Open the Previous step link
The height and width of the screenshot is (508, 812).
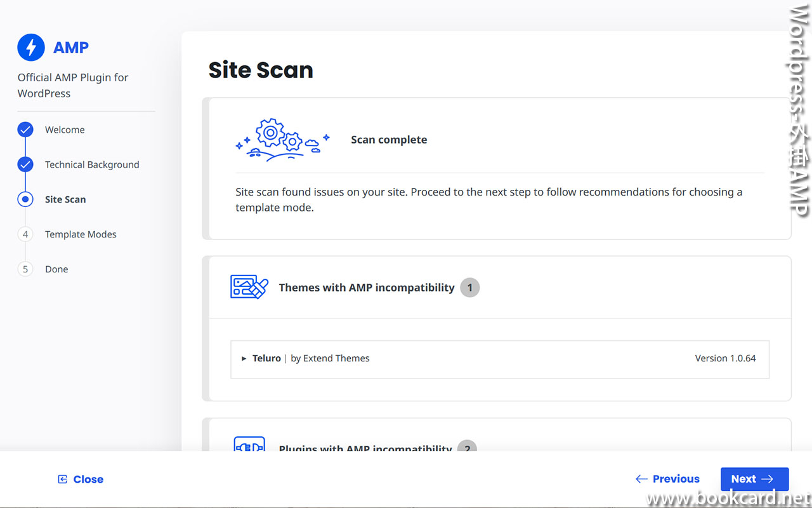pos(676,479)
